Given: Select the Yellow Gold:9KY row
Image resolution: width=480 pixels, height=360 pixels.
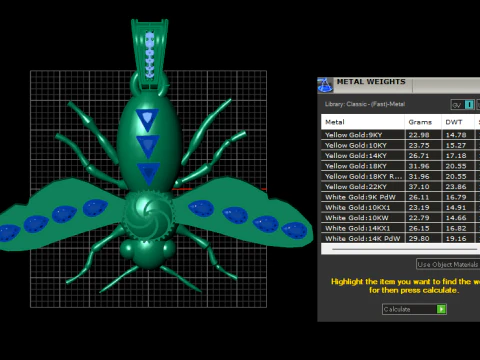Looking at the screenshot, I should (400, 135).
